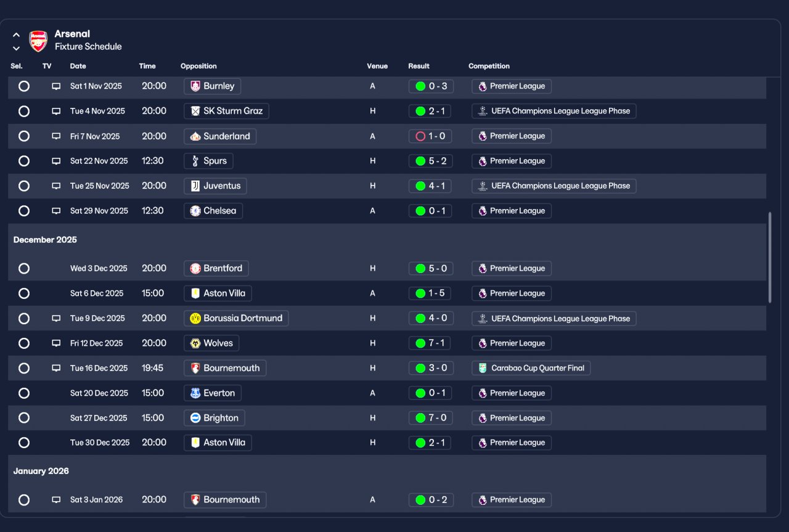Collapse the December 2025 month section
This screenshot has height=532, width=789.
pyautogui.click(x=45, y=240)
